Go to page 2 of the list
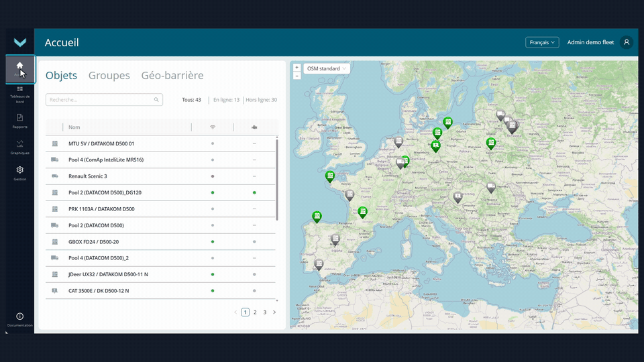 point(255,312)
